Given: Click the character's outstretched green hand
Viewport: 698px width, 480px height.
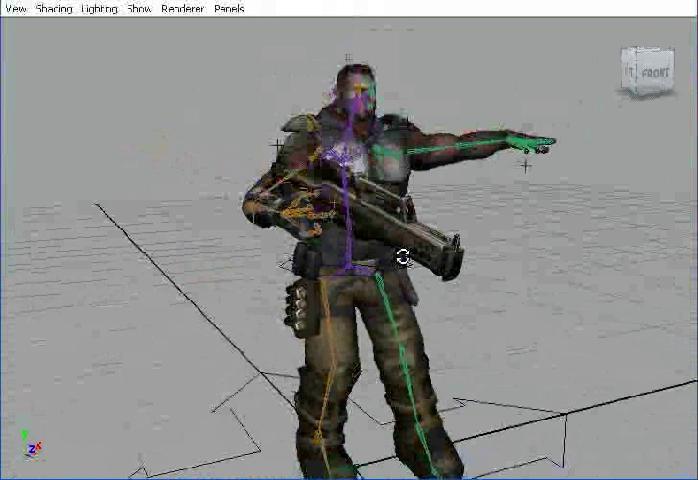Looking at the screenshot, I should (531, 142).
